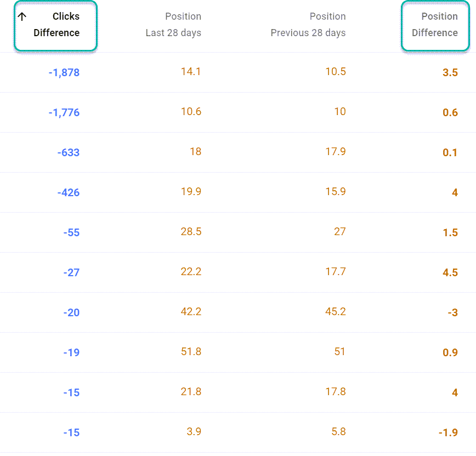This screenshot has width=476, height=456.
Task: Select the 14.1 last 28 days position
Action: (191, 71)
